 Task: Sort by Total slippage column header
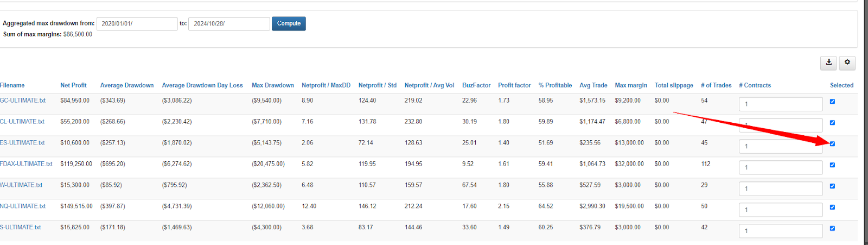[674, 85]
